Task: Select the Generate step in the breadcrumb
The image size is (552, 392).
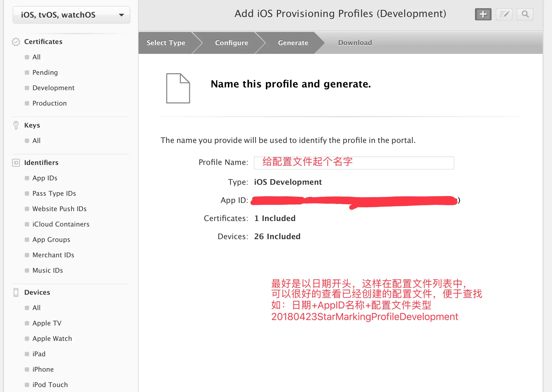Action: point(293,43)
